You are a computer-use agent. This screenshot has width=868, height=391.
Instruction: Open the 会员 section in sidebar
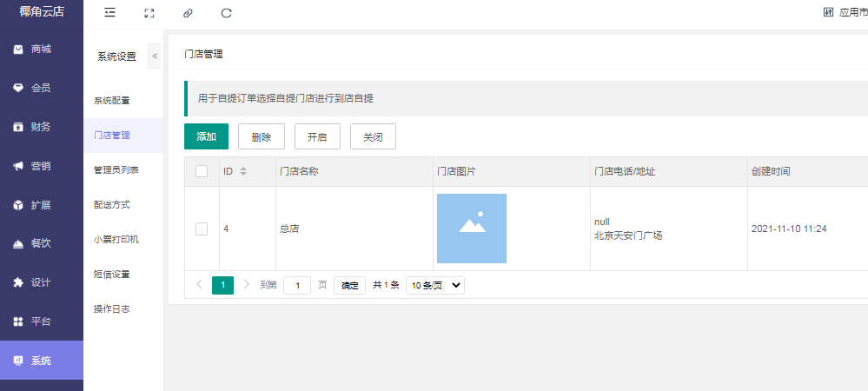click(41, 88)
